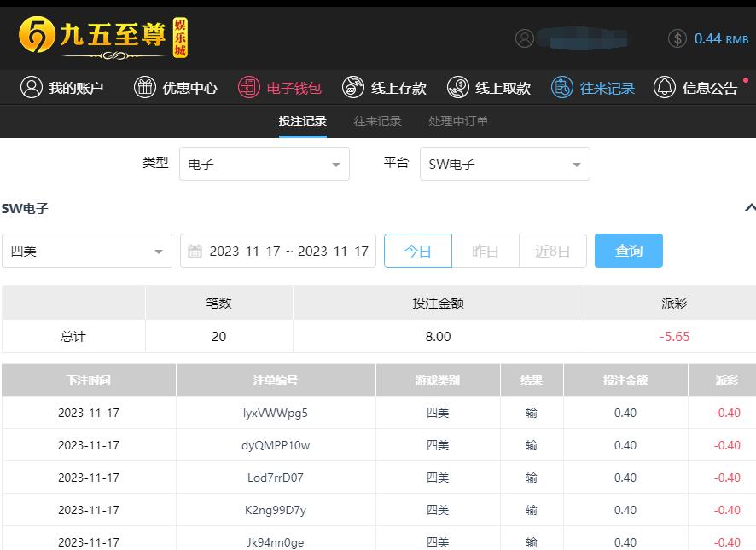
Task: Open 信息公告 announcements
Action: point(710,88)
